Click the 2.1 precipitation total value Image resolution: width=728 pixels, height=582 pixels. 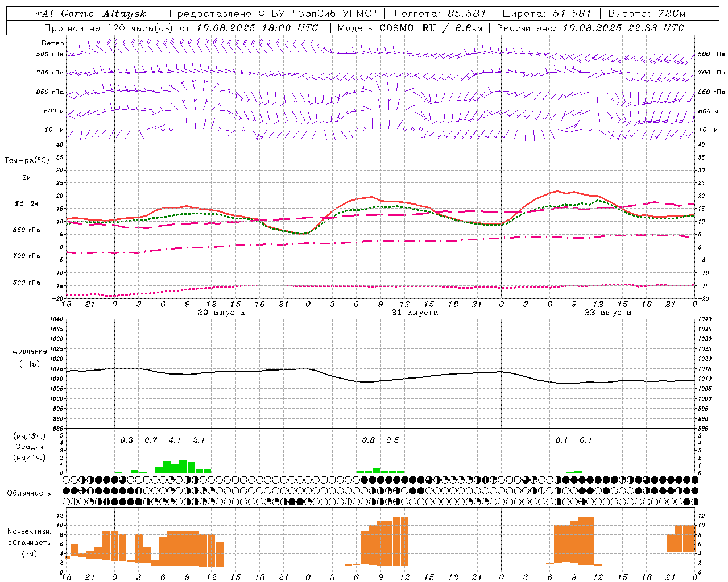(x=198, y=440)
